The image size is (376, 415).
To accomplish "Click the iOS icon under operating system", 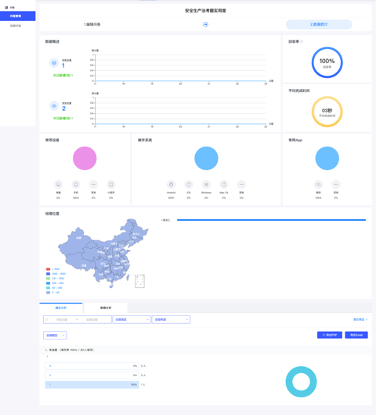I will click(189, 184).
